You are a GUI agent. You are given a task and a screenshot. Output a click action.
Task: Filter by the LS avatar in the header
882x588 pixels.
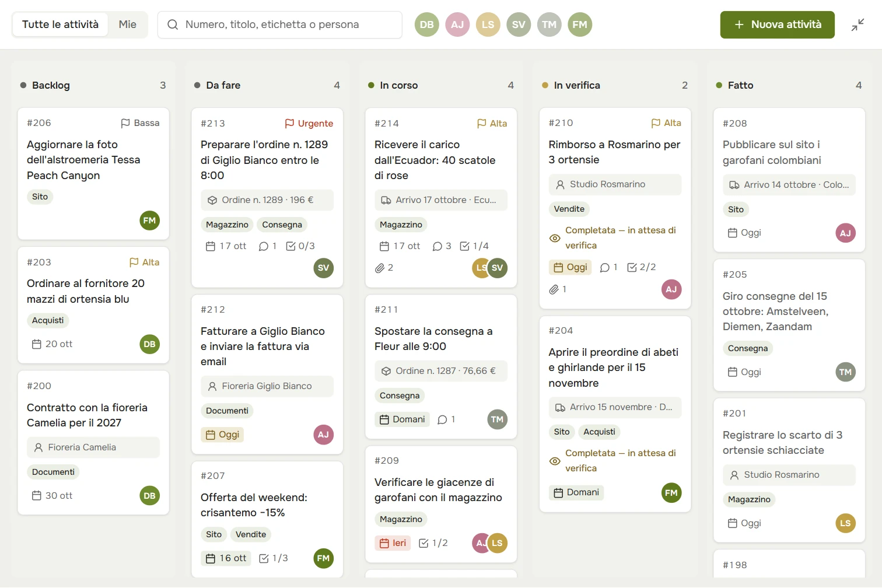(x=488, y=24)
